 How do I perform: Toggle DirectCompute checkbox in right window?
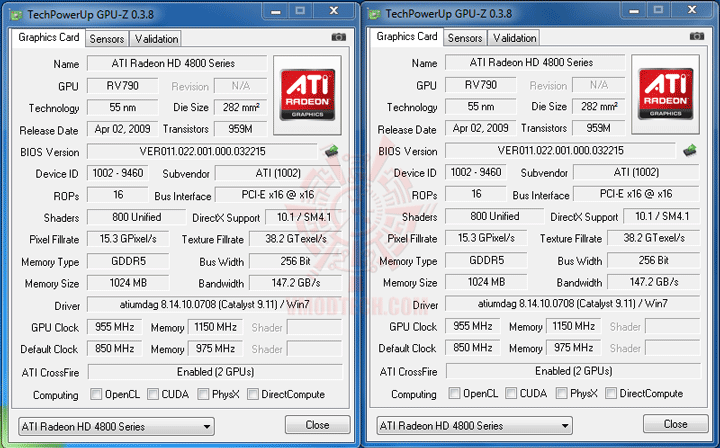[611, 393]
